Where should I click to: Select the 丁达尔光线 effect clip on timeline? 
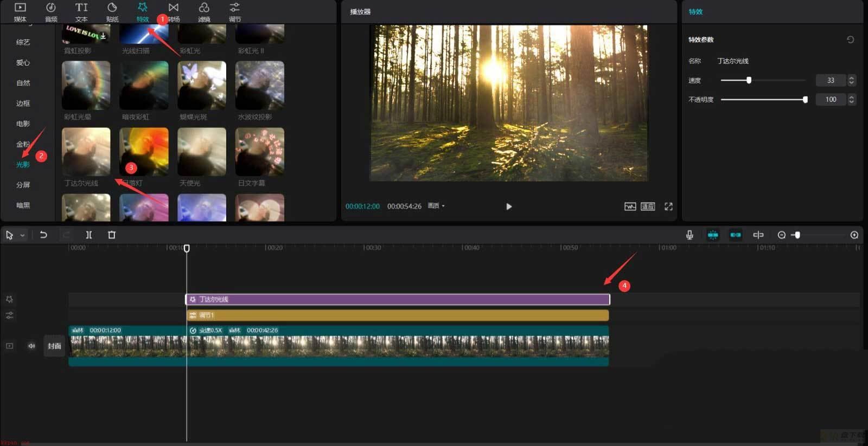point(398,299)
